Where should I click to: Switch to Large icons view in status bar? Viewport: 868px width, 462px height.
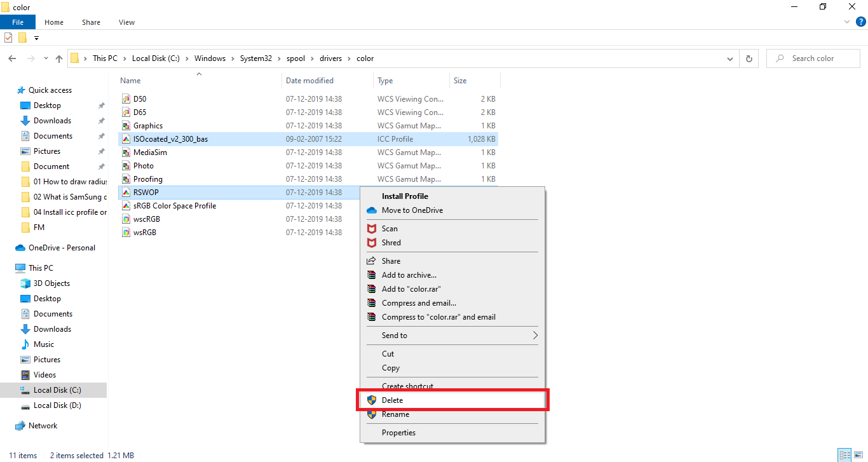858,455
